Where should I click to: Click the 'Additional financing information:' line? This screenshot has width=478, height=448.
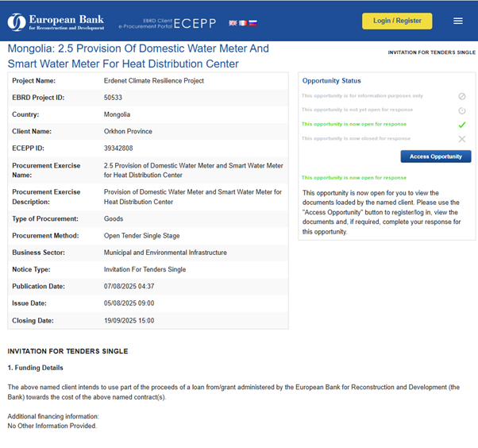point(53,416)
